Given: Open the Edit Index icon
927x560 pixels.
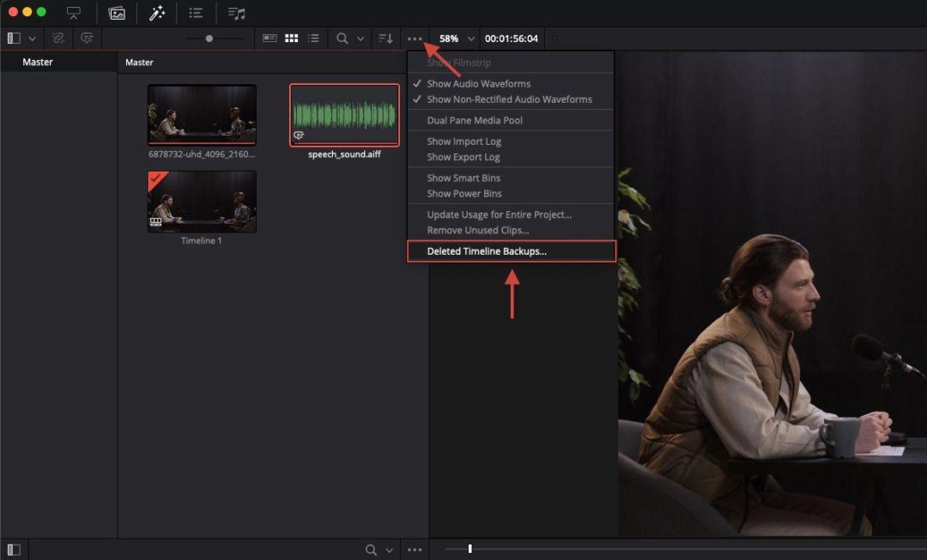Looking at the screenshot, I should (x=196, y=12).
